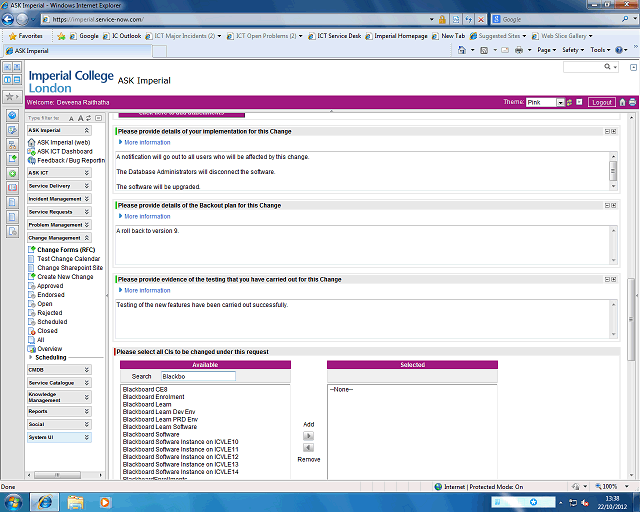Open the Safety menu in IE
The image size is (640, 512).
tap(572, 49)
